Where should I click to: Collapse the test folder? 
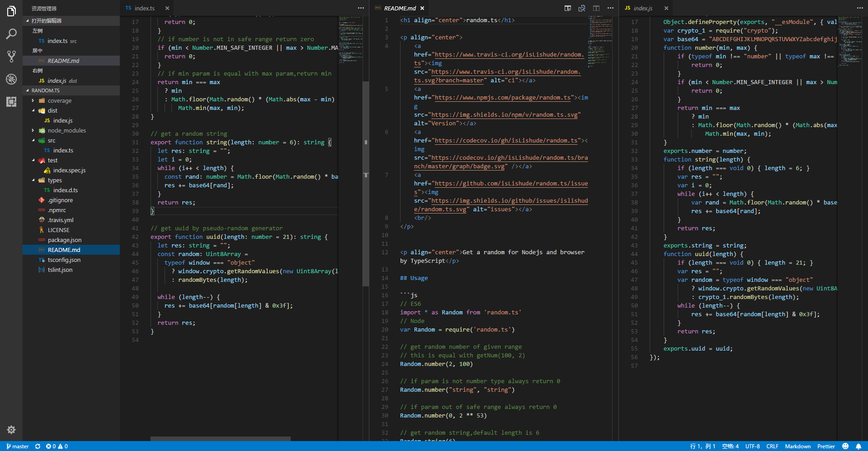pyautogui.click(x=71, y=160)
